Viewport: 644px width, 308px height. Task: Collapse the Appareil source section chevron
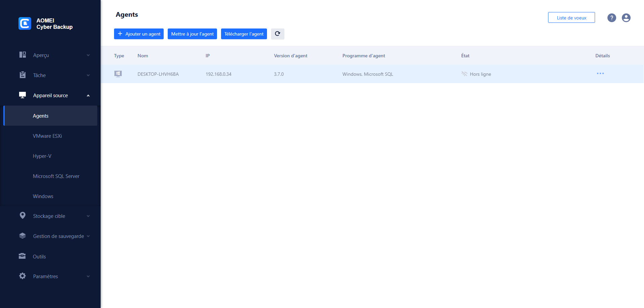tap(88, 96)
